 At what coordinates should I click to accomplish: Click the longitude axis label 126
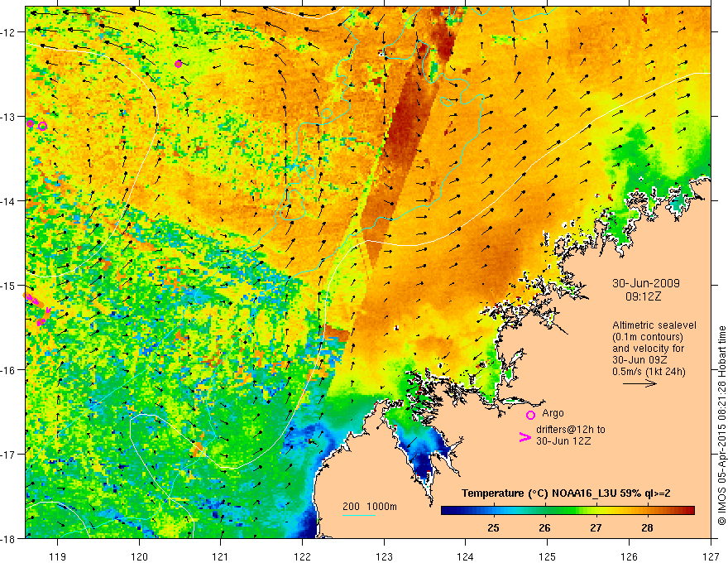point(629,556)
